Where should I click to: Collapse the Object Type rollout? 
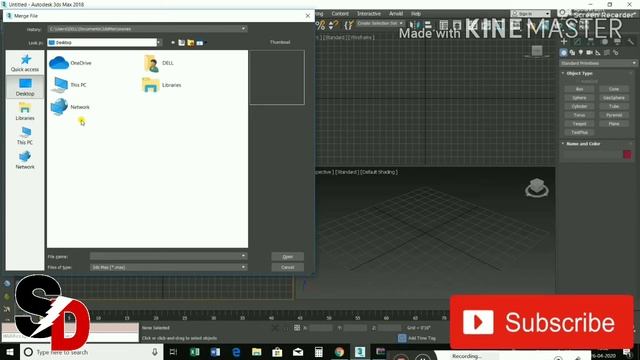point(579,73)
